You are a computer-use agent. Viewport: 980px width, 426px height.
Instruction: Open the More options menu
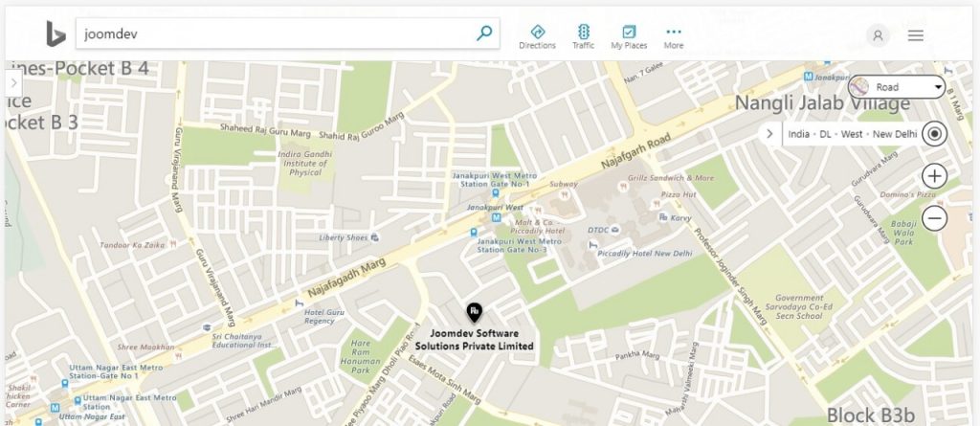(673, 37)
